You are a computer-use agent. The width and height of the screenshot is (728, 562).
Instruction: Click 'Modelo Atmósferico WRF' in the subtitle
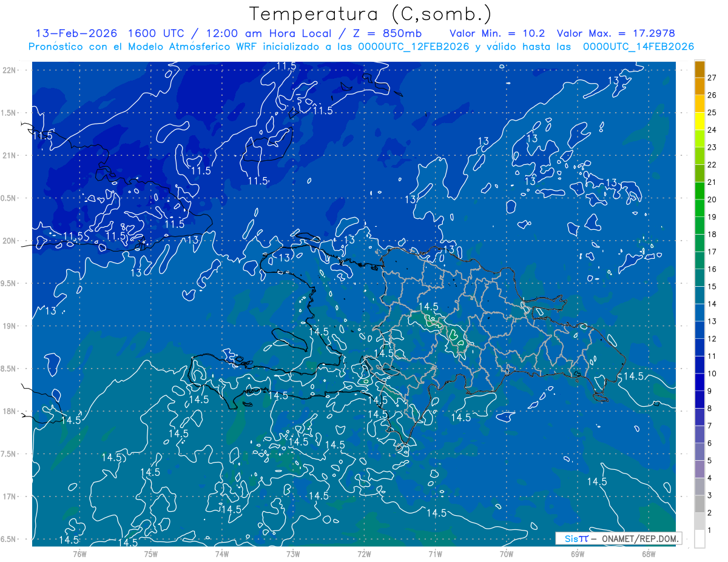[194, 47]
